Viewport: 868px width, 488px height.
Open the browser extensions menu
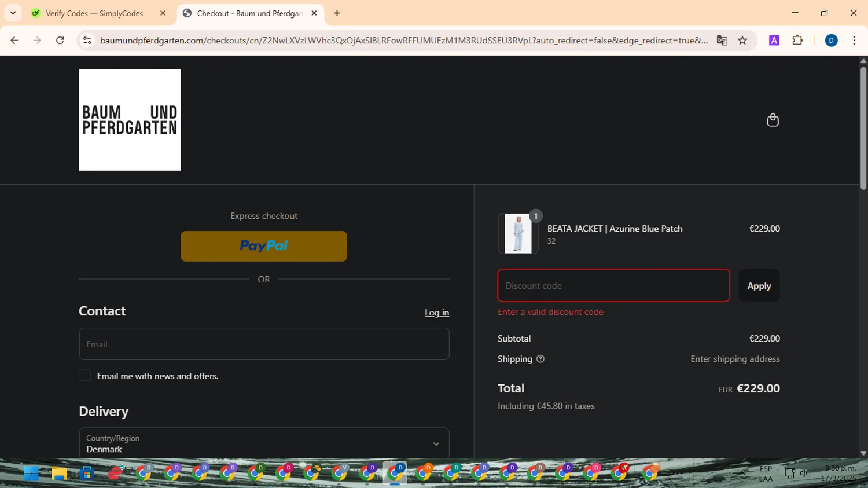(x=797, y=41)
